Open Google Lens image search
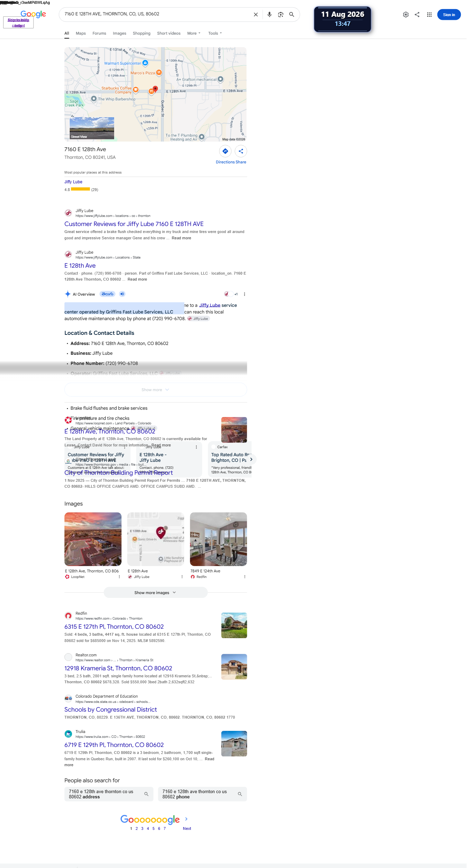The height and width of the screenshot is (868, 472). click(x=280, y=15)
